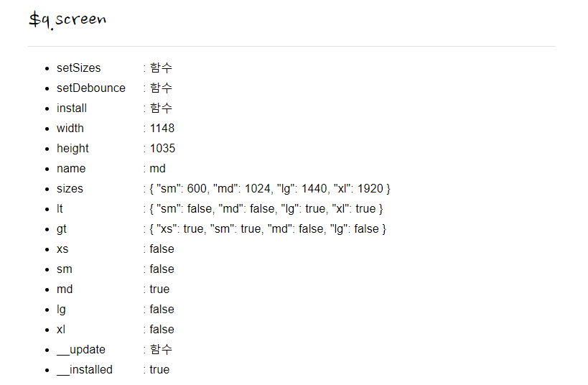Click the 함수 text beside install

[x=162, y=108]
